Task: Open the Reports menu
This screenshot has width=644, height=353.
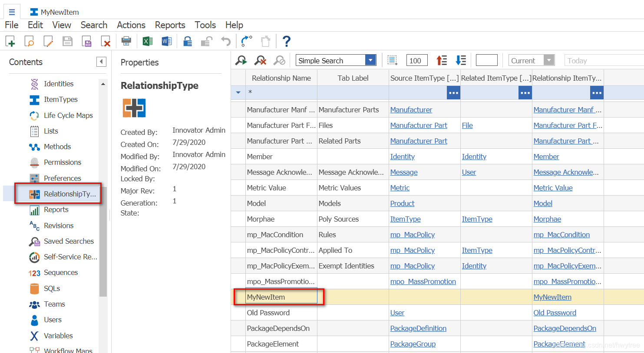Action: click(170, 25)
